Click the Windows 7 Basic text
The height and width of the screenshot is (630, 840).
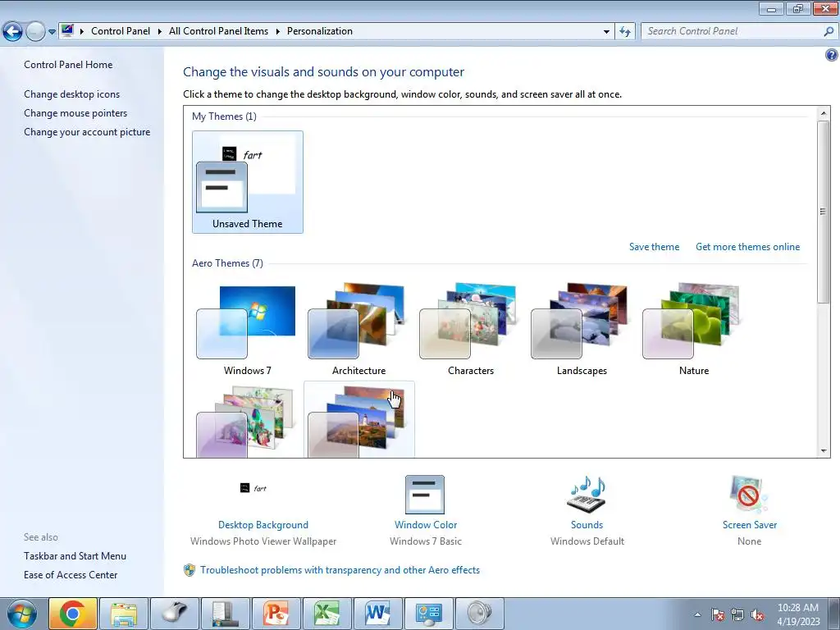pyautogui.click(x=426, y=541)
